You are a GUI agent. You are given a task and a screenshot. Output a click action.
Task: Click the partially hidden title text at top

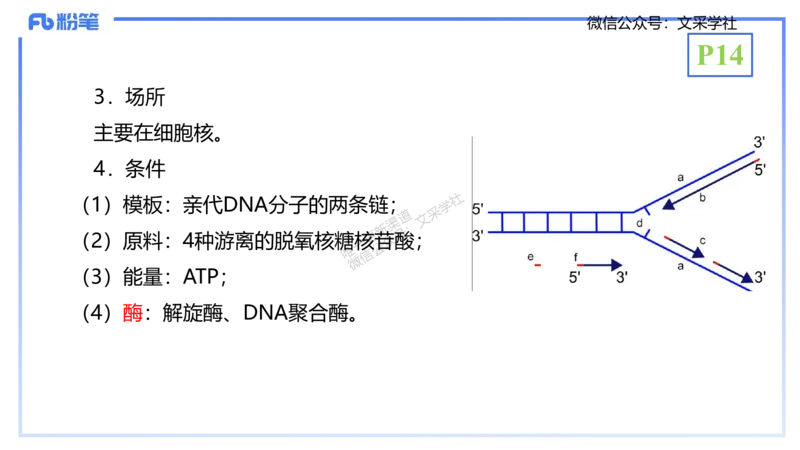click(660, 19)
